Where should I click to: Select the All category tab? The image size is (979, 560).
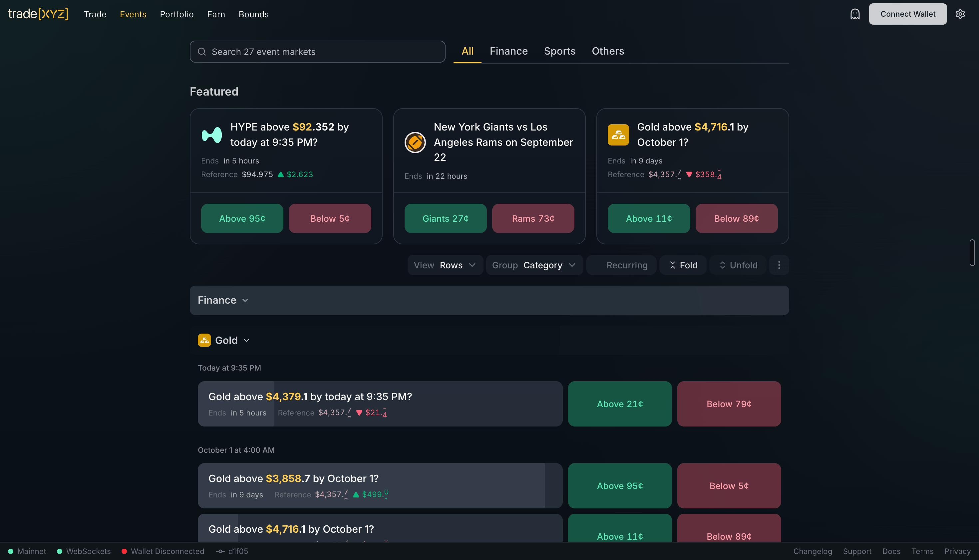click(x=468, y=51)
